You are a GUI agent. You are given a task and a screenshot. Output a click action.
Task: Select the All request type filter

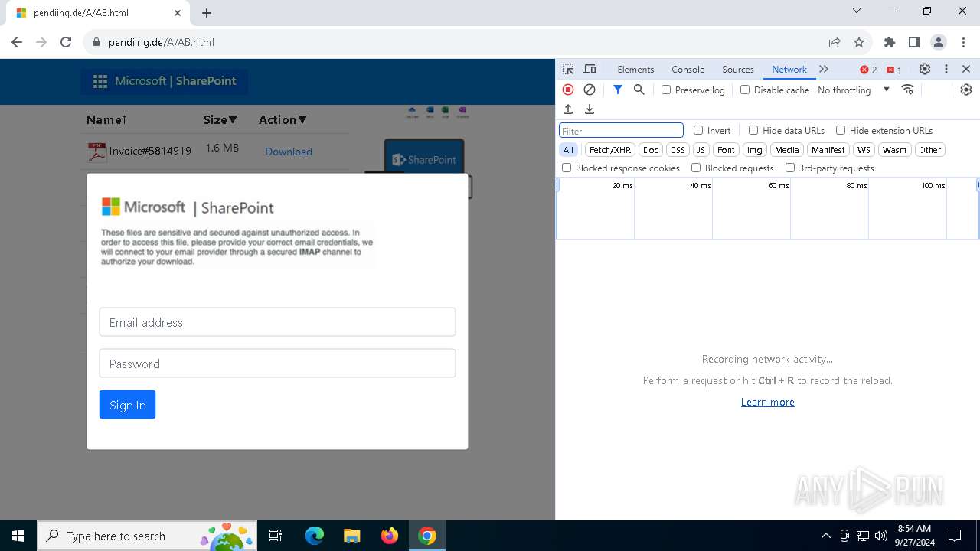point(568,150)
